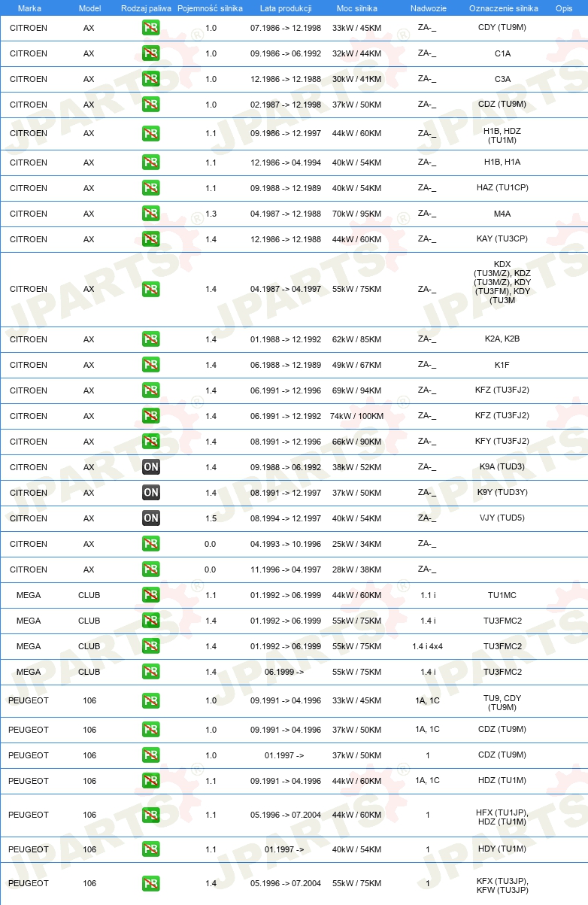Click the Marka column header
Viewport: 588px width, 905px height.
[x=29, y=8]
